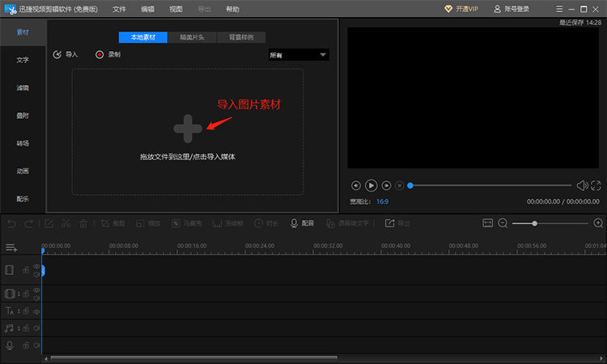
Task: Open the 滤镜 Filters panel in the sidebar
Action: click(23, 88)
